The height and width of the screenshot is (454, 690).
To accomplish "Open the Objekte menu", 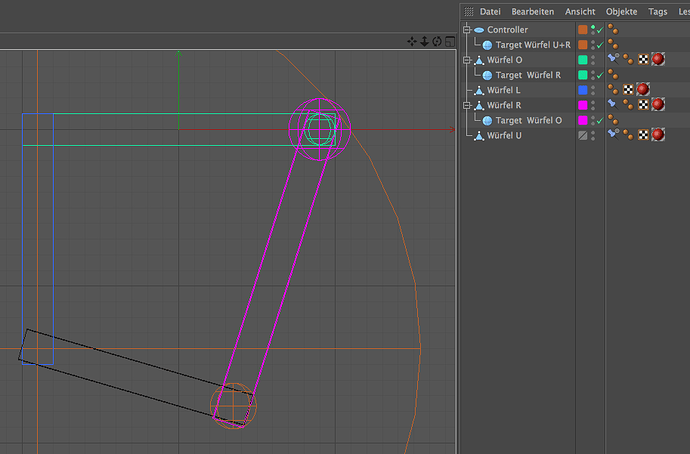I will pos(621,12).
